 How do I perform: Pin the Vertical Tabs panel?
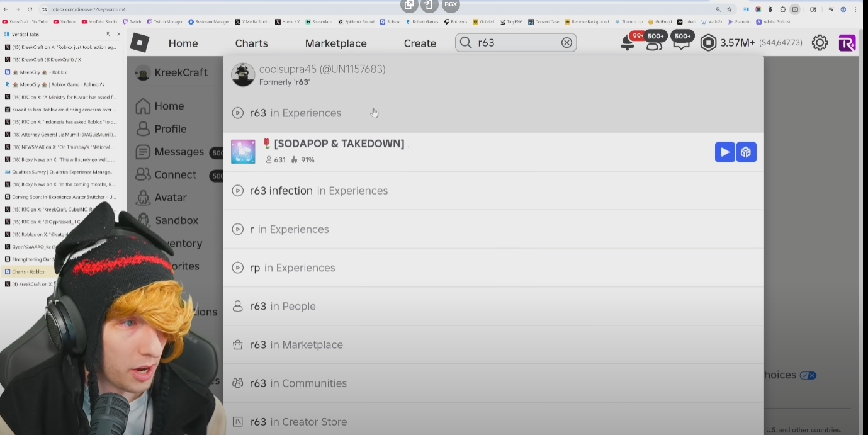pos(108,34)
